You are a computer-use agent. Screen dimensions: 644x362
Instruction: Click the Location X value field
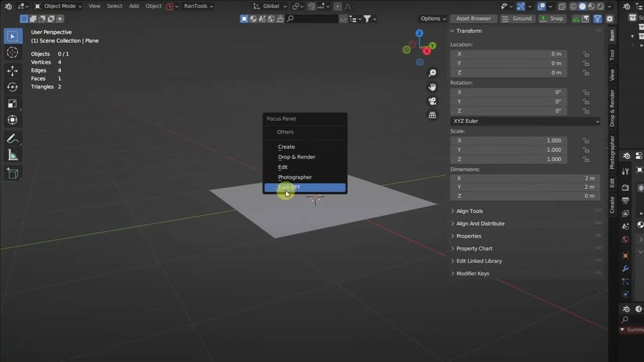508,54
